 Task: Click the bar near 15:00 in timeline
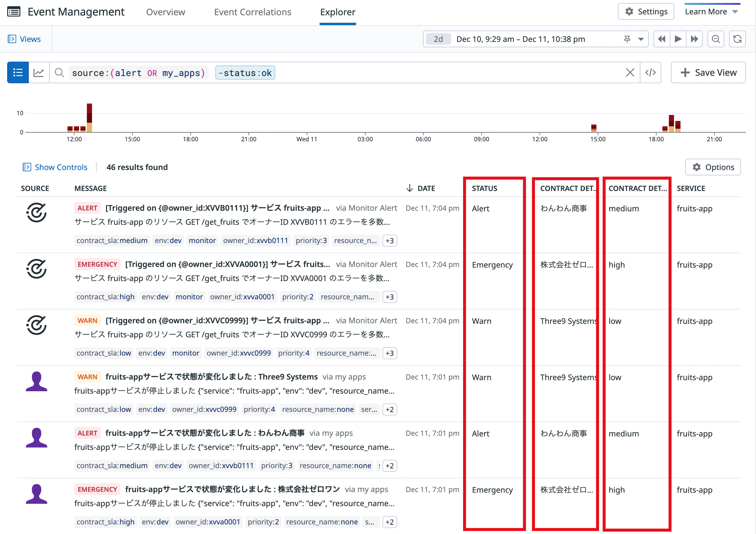[594, 128]
